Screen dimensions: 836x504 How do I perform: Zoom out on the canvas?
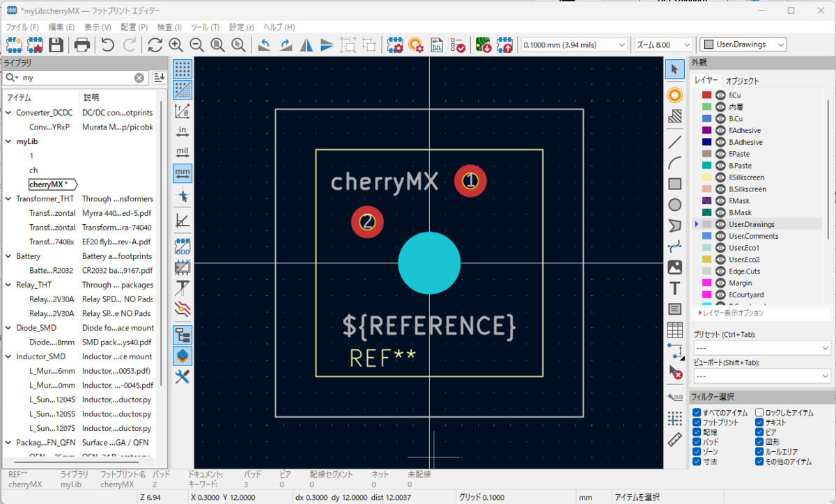(196, 45)
